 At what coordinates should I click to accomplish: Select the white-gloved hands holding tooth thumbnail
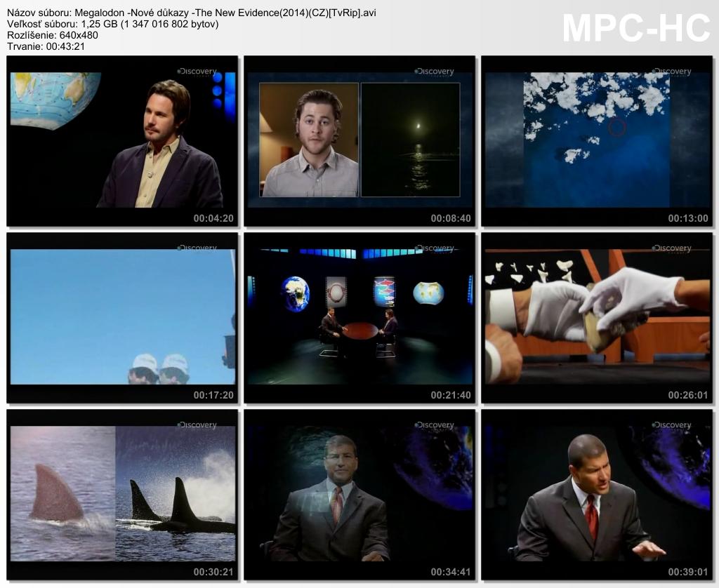597,317
